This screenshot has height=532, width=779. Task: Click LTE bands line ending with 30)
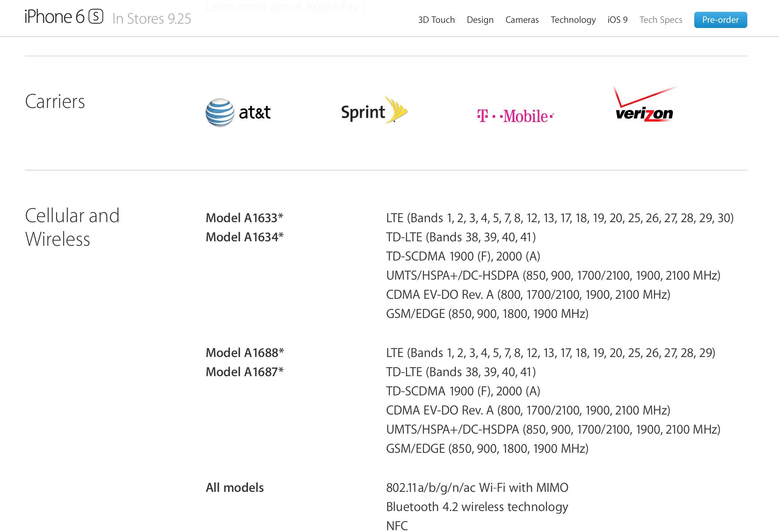point(560,218)
